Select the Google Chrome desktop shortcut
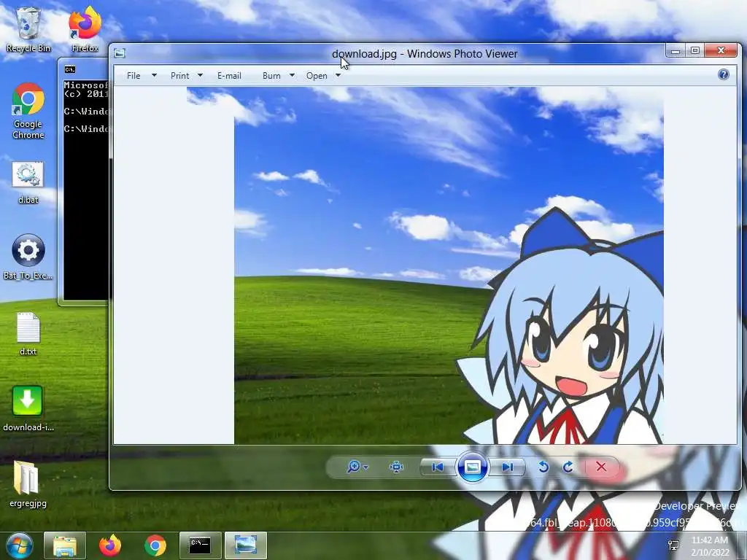The height and width of the screenshot is (560, 747). coord(28,111)
